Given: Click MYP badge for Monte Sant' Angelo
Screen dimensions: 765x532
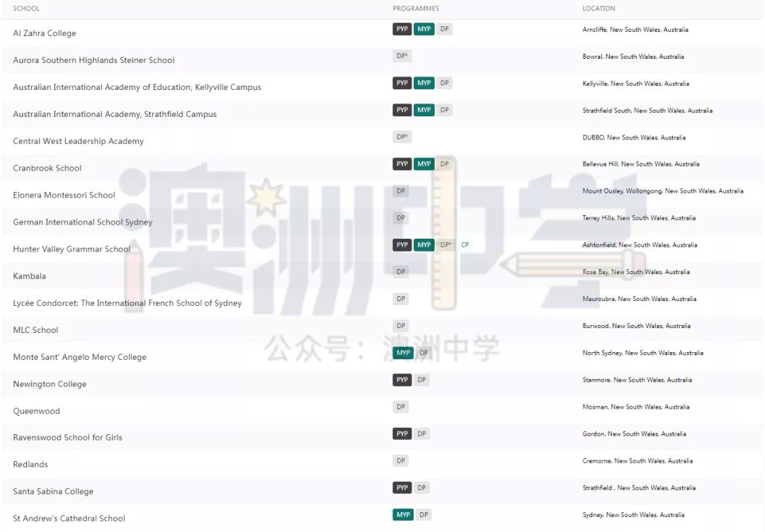Looking at the screenshot, I should click(403, 353).
